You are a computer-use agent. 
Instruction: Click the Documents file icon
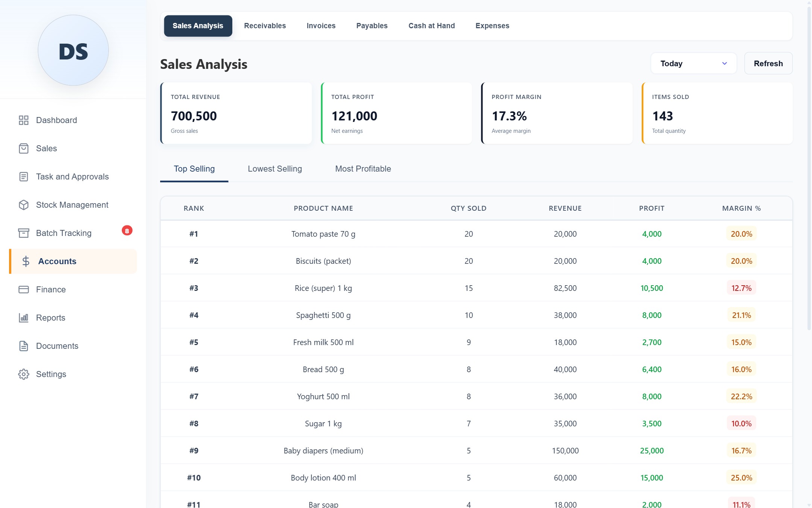click(x=24, y=346)
